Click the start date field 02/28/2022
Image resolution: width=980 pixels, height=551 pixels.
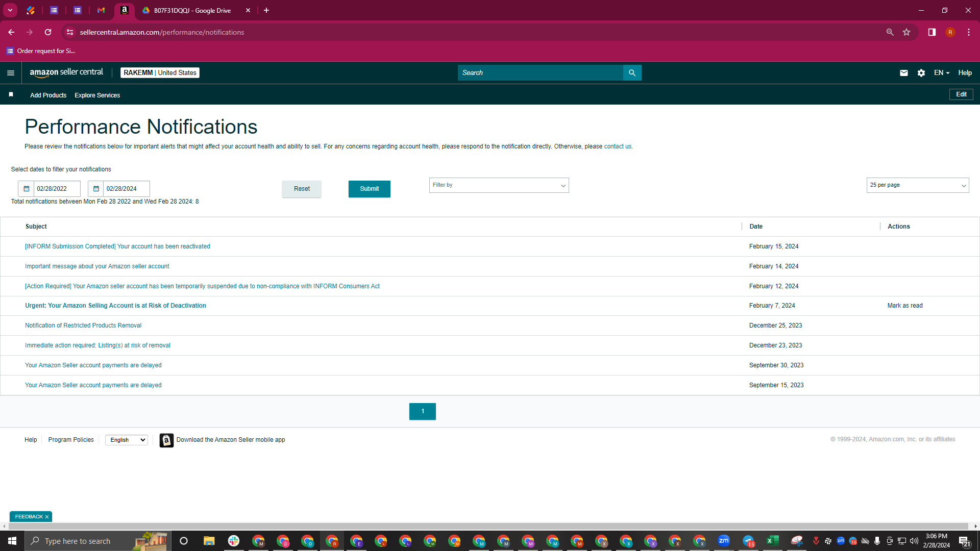click(57, 189)
